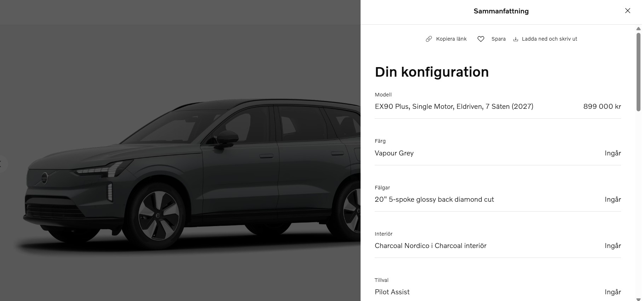This screenshot has height=301, width=644.
Task: Select the EX90 Plus Single Motor model row
Action: pyautogui.click(x=498, y=106)
